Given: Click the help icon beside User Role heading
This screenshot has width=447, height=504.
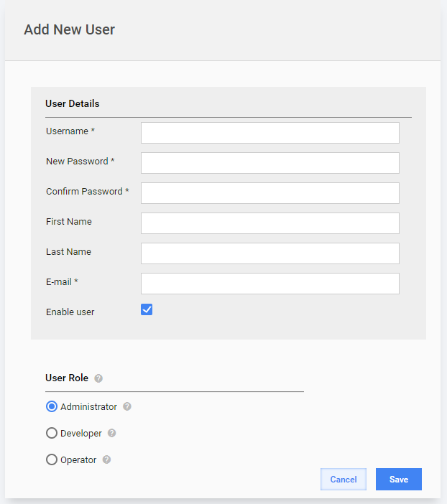Looking at the screenshot, I should click(98, 378).
